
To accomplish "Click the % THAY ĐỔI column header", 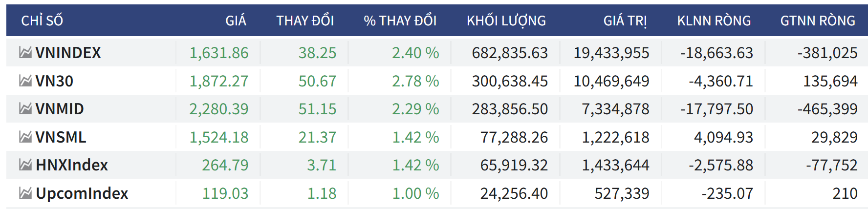I will (400, 21).
